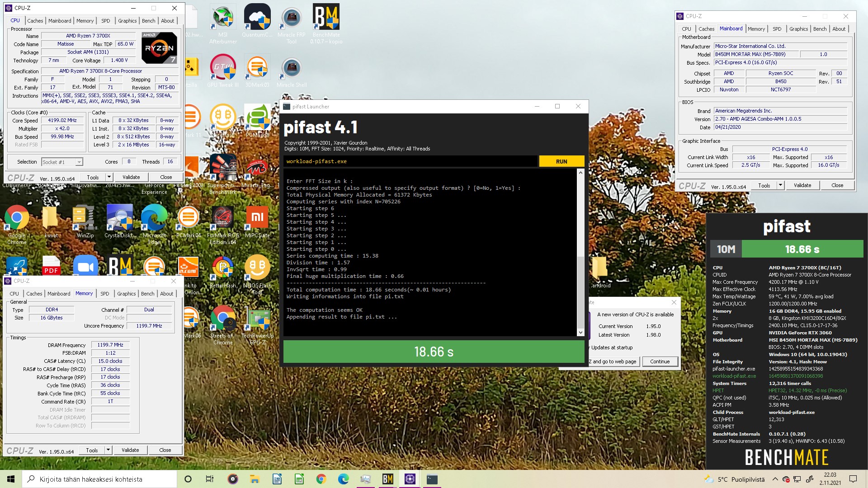This screenshot has width=868, height=488.
Task: Click Validate in Mainboard tab CPU-Z window
Action: 802,185
